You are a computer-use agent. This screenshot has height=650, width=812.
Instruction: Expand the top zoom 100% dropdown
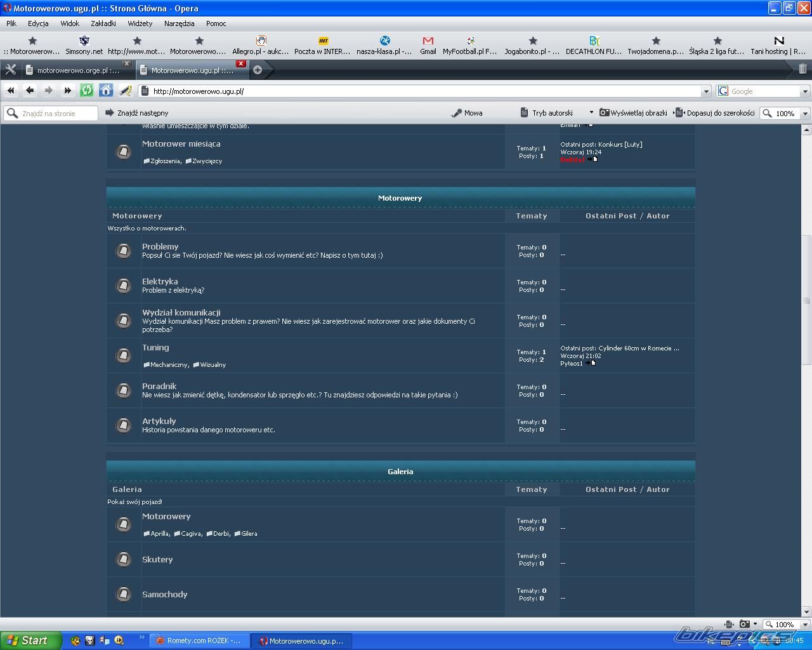pos(805,114)
